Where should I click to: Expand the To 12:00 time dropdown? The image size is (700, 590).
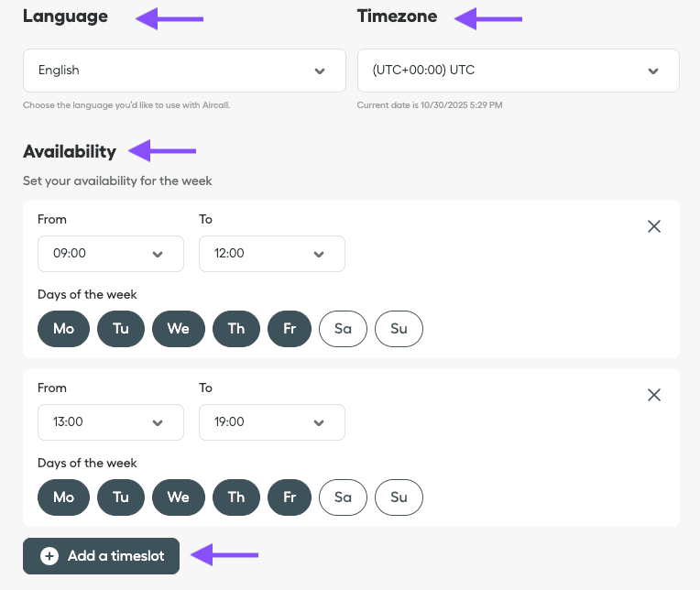coord(271,254)
